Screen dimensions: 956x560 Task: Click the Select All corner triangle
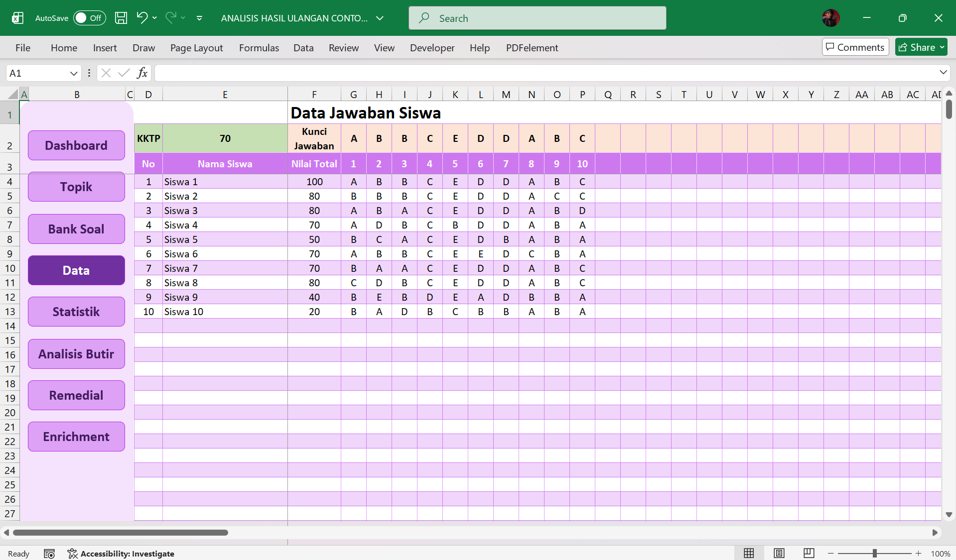coord(13,94)
